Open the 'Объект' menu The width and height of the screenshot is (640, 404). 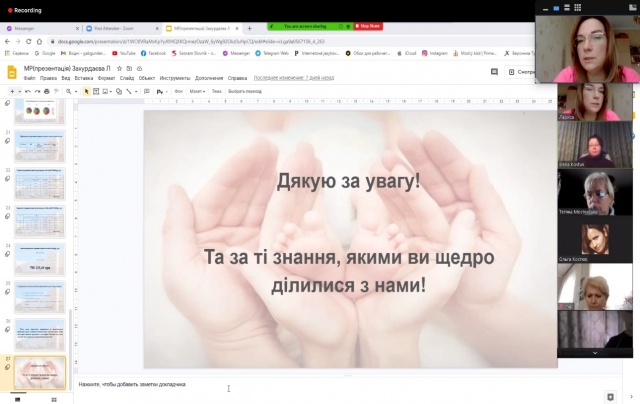(x=147, y=78)
